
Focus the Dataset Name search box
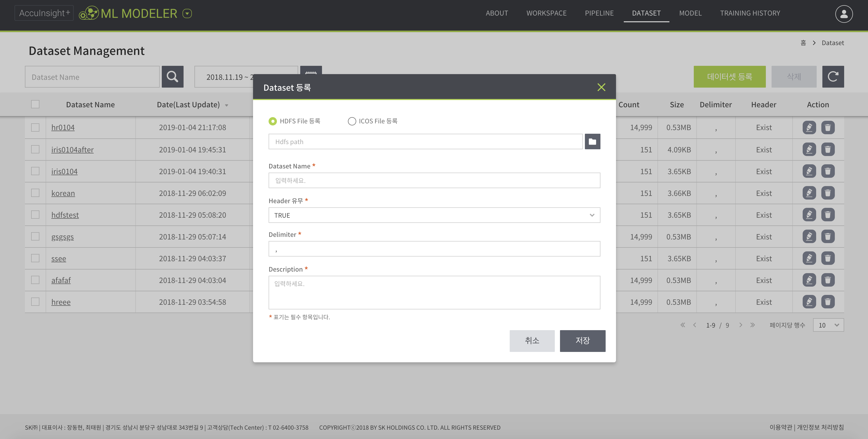click(x=92, y=77)
